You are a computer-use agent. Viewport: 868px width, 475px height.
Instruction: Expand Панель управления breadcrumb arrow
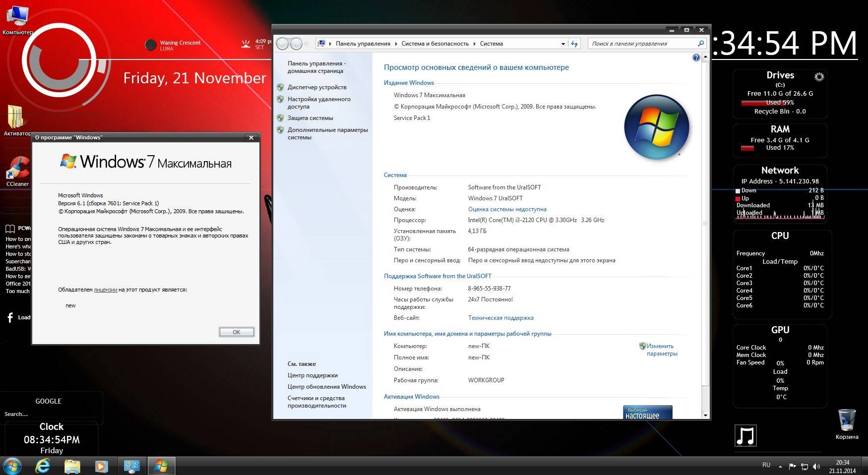pos(396,44)
